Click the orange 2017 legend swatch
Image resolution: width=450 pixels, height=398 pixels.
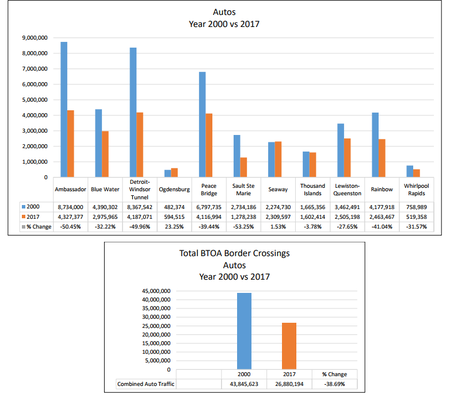(24, 217)
